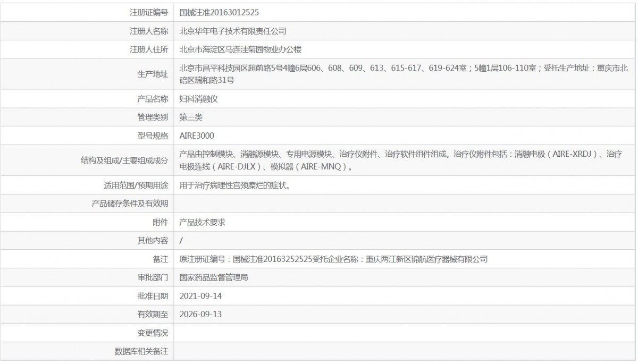The width and height of the screenshot is (638, 364).
Task: Click the "数据库相关备注" row label
Action: click(x=141, y=351)
